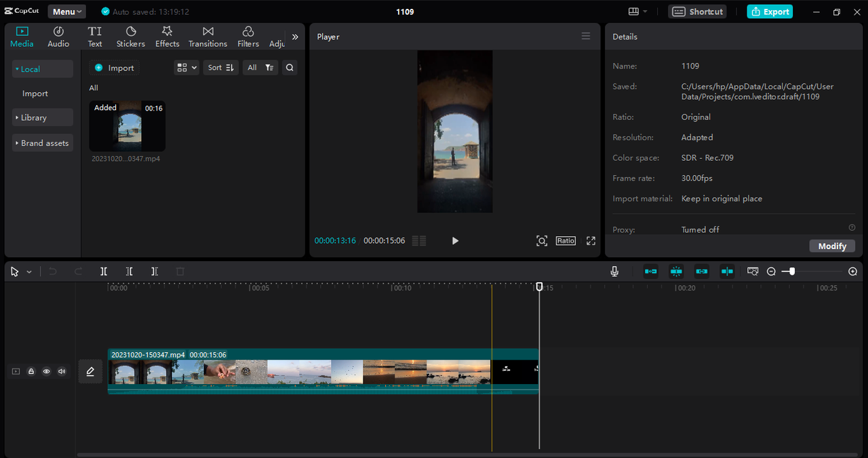
Task: Click the 00:10 mark on the timeline ruler
Action: pyautogui.click(x=402, y=288)
